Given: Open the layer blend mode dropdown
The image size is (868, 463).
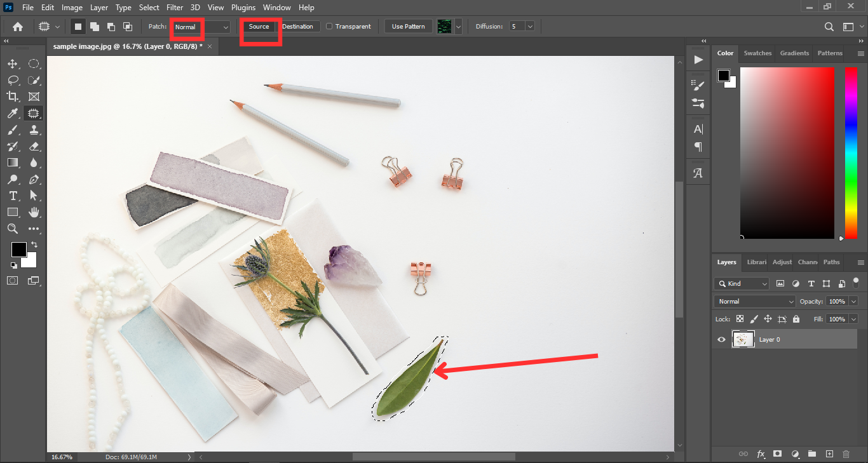Looking at the screenshot, I should tap(755, 302).
